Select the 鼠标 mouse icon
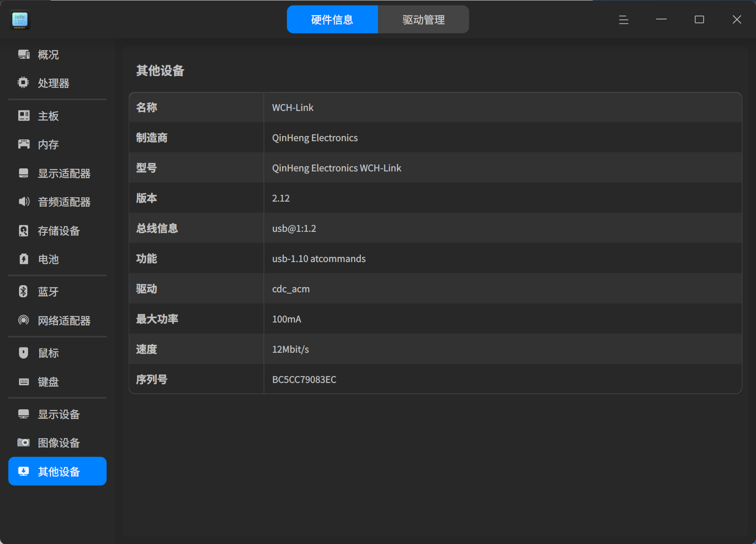Screen dimensions: 756x544 23,353
